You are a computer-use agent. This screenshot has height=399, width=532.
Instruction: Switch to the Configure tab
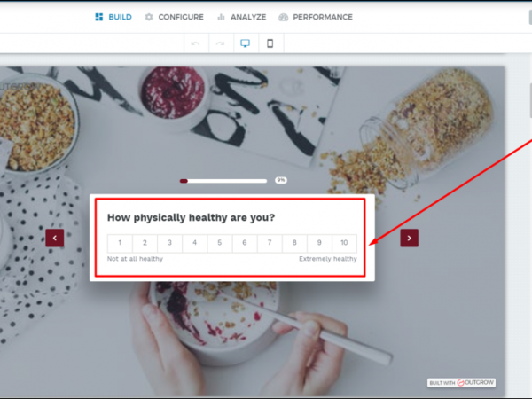click(174, 17)
